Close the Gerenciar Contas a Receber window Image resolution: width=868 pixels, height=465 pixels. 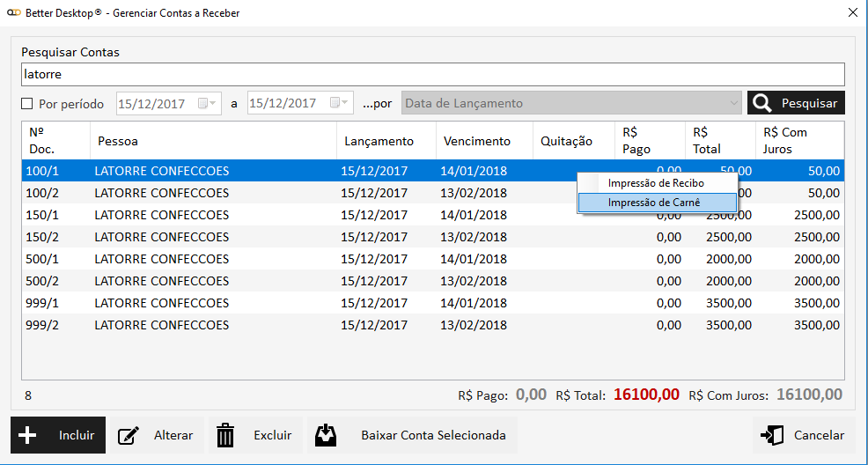(x=851, y=13)
